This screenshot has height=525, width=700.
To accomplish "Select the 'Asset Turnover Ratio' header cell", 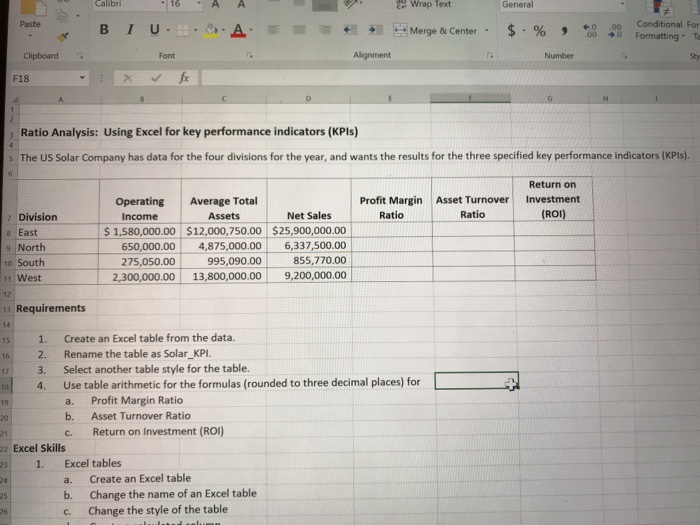I will click(x=472, y=200).
